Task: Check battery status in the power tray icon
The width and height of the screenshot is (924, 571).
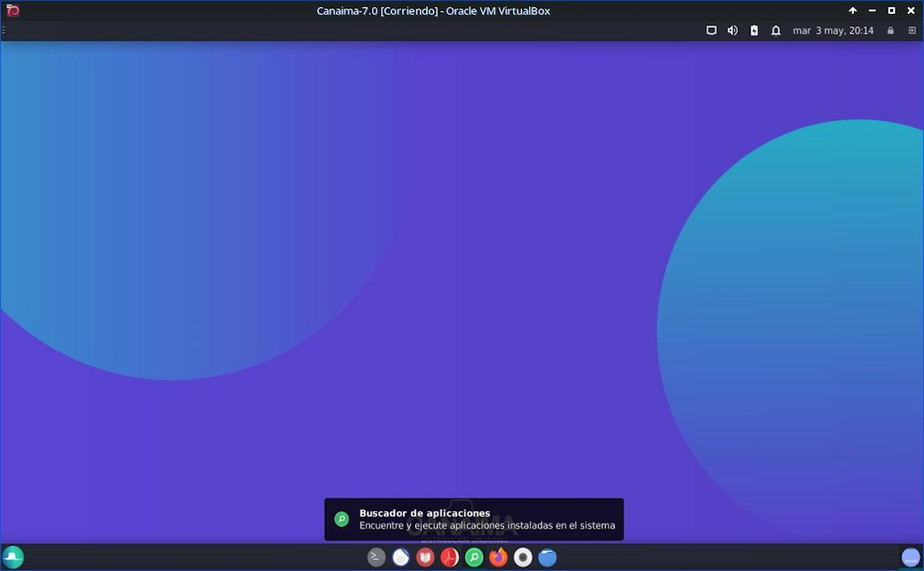Action: coord(754,31)
